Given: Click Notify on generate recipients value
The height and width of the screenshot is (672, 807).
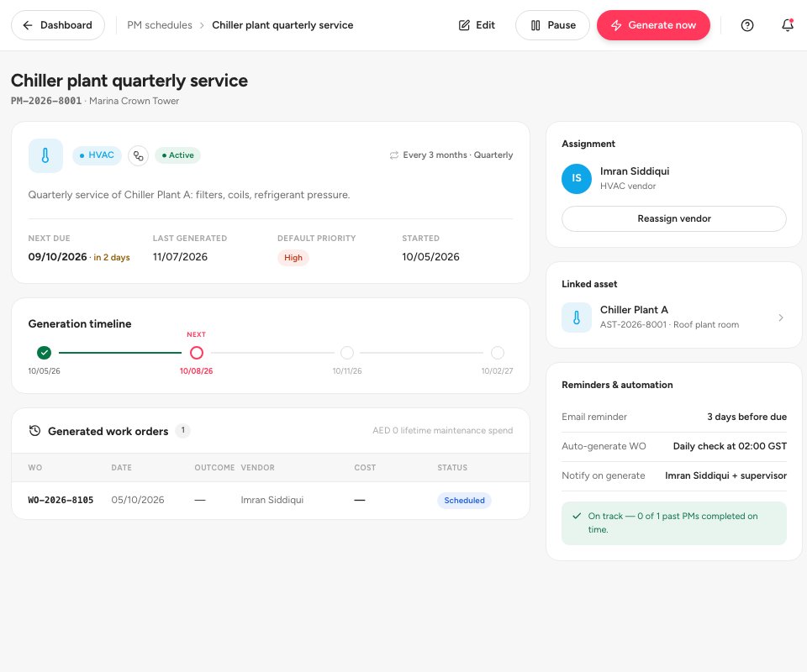Looking at the screenshot, I should (725, 475).
